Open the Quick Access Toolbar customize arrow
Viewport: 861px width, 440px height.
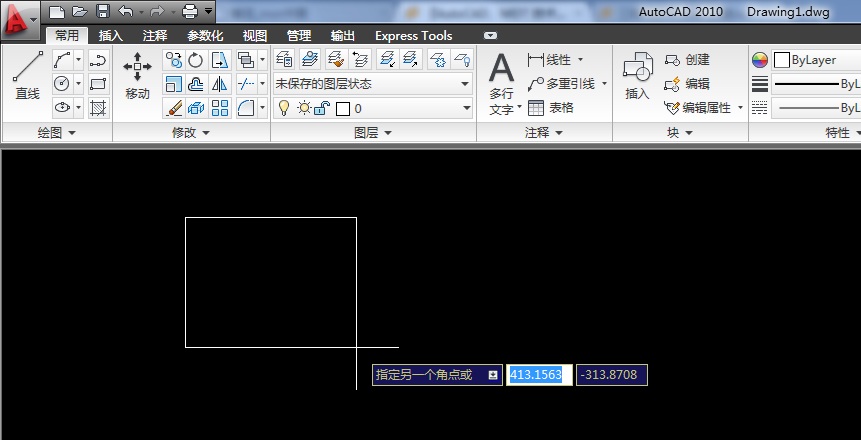pos(208,11)
